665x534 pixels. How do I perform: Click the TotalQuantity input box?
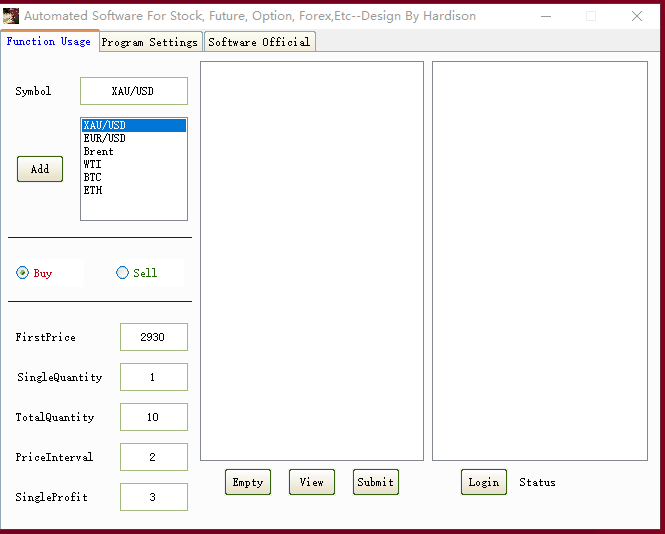[x=153, y=417]
